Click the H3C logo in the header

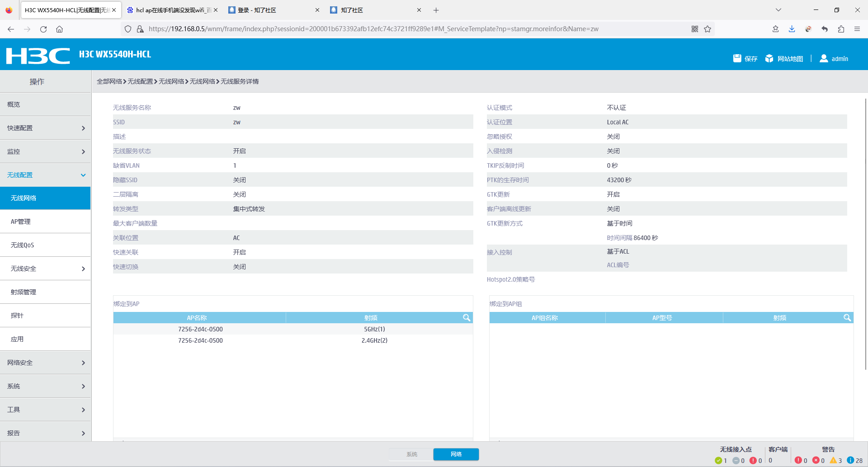click(x=38, y=56)
